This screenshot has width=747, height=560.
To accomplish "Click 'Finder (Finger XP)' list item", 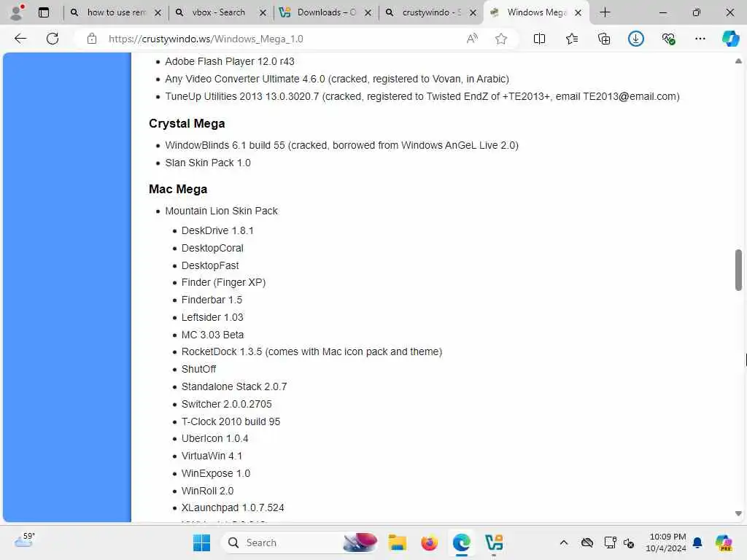I will (x=223, y=283).
